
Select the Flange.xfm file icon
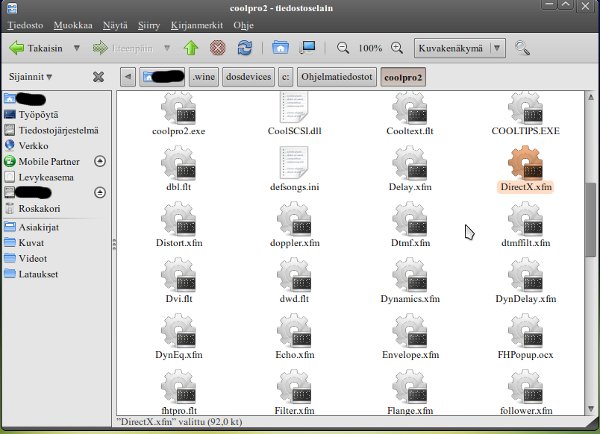pos(410,387)
